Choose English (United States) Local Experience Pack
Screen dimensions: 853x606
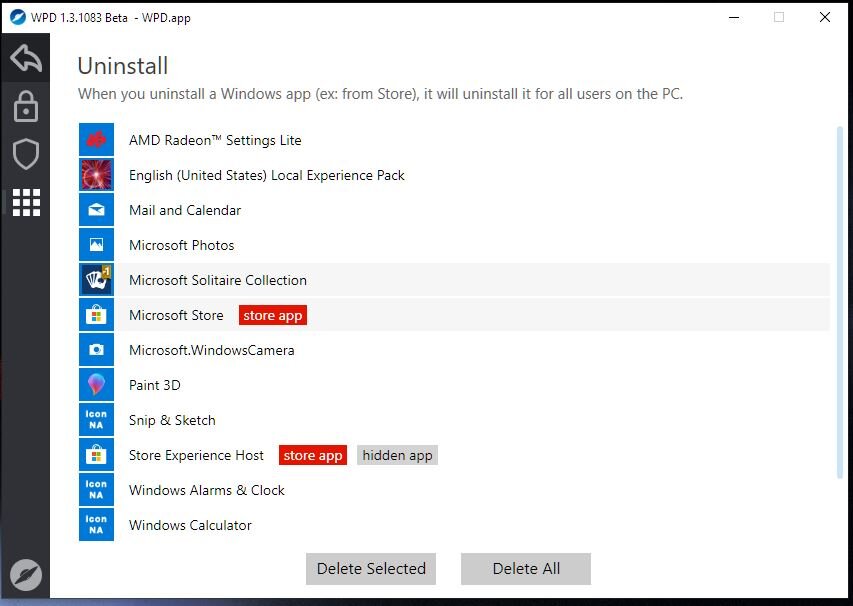point(454,175)
